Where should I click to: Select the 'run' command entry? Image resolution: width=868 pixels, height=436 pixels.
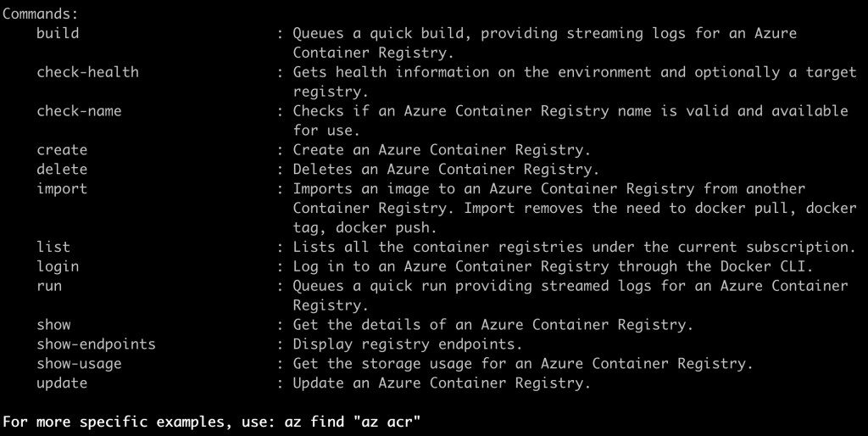49,286
